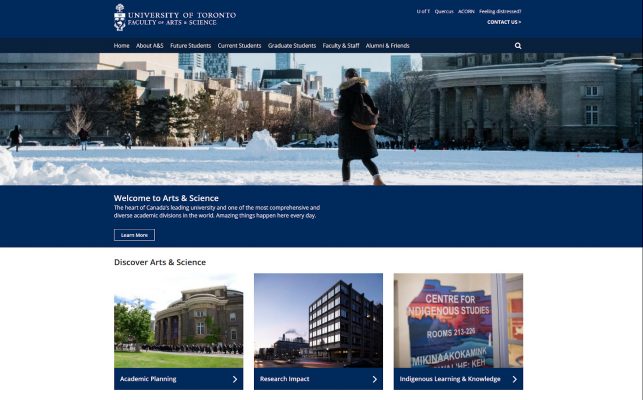Click the University of Toronto crest logo
This screenshot has height=400, width=643.
tap(119, 17)
